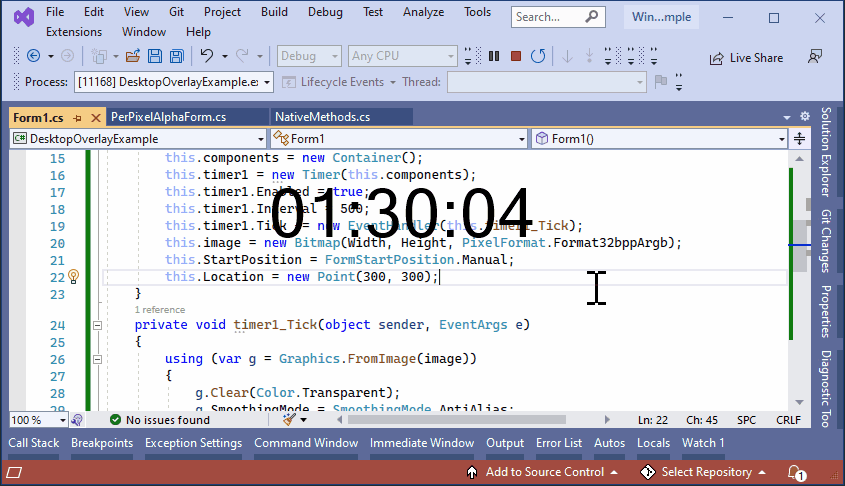Click the lightbulb quick actions icon on line 22
This screenshot has height=486, width=845.
[x=74, y=276]
